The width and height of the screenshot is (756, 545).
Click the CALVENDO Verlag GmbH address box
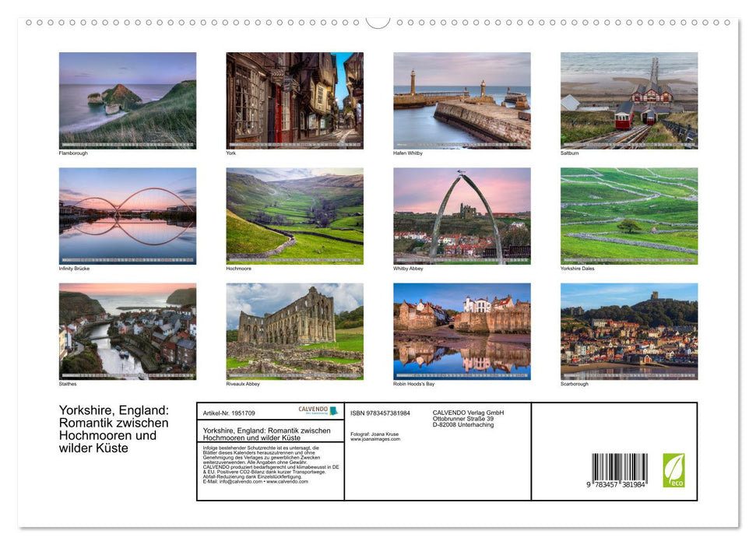click(x=468, y=417)
